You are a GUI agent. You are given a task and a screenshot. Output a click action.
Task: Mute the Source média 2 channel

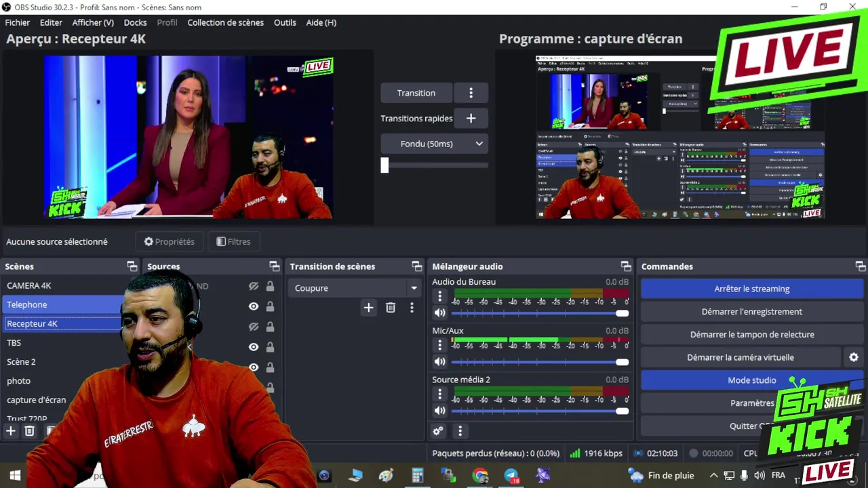(x=439, y=411)
